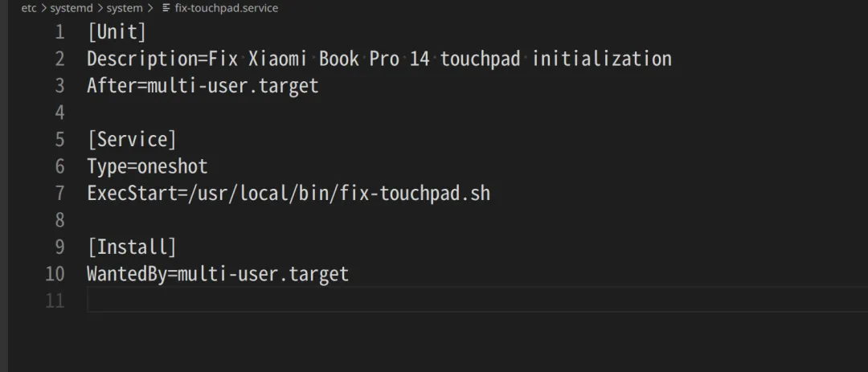Place cursor in 'After=multi-user.target' text

click(x=203, y=86)
